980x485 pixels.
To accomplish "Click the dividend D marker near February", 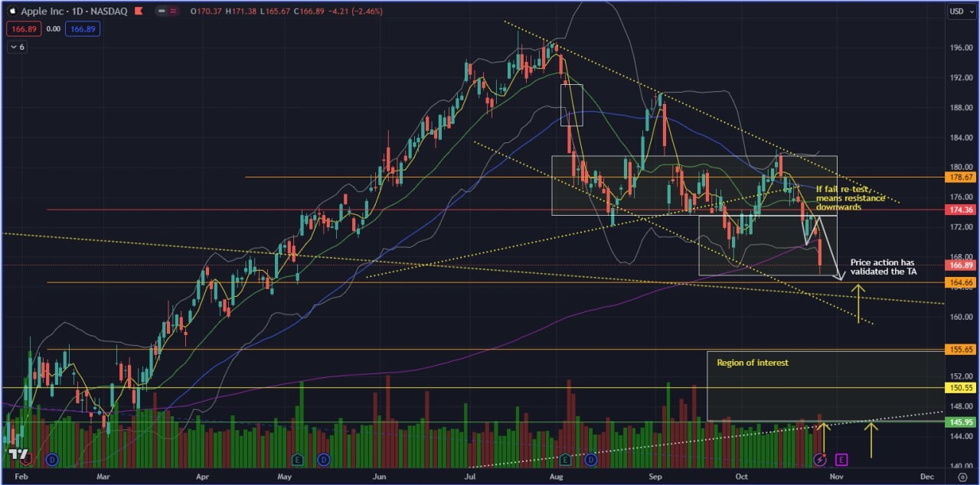I will pos(52,460).
